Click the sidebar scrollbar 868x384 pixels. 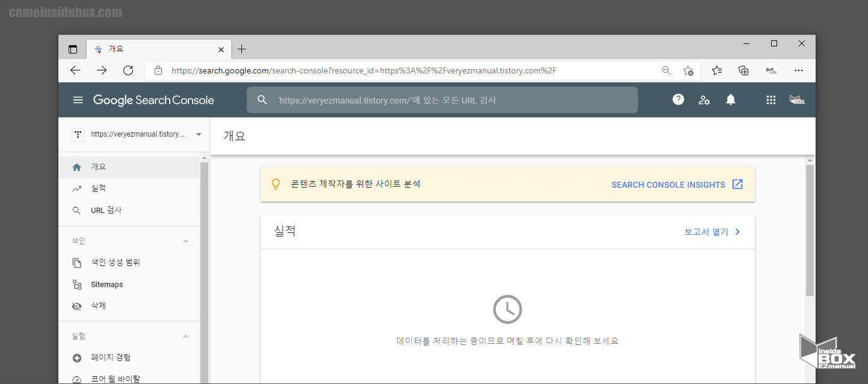coord(204,272)
